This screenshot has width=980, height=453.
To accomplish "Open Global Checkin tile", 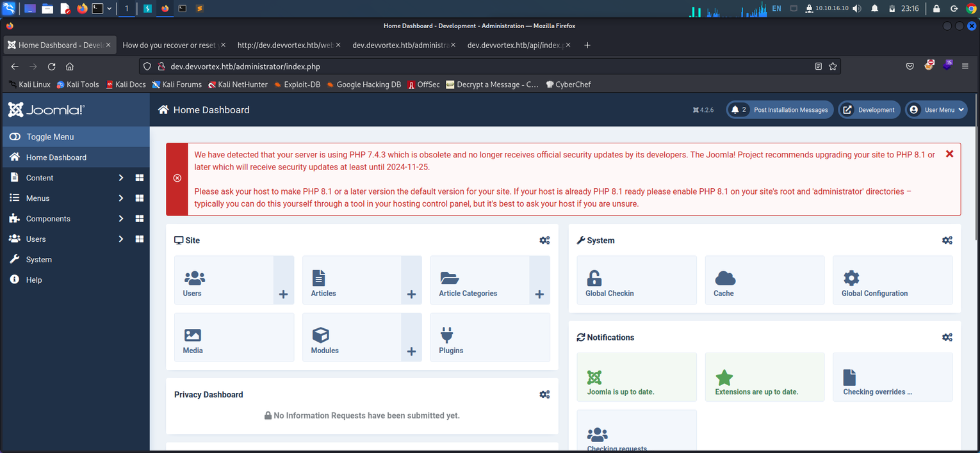I will (x=637, y=280).
